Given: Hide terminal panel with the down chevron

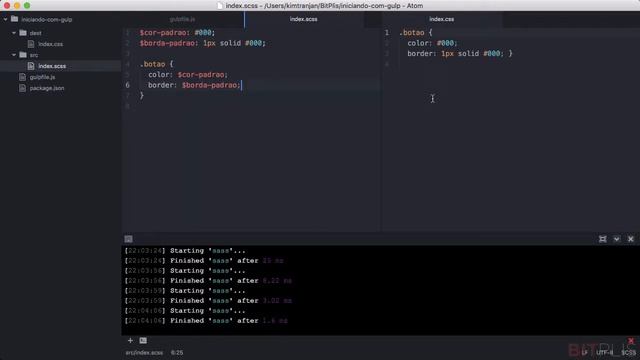Looking at the screenshot, I should 617,239.
